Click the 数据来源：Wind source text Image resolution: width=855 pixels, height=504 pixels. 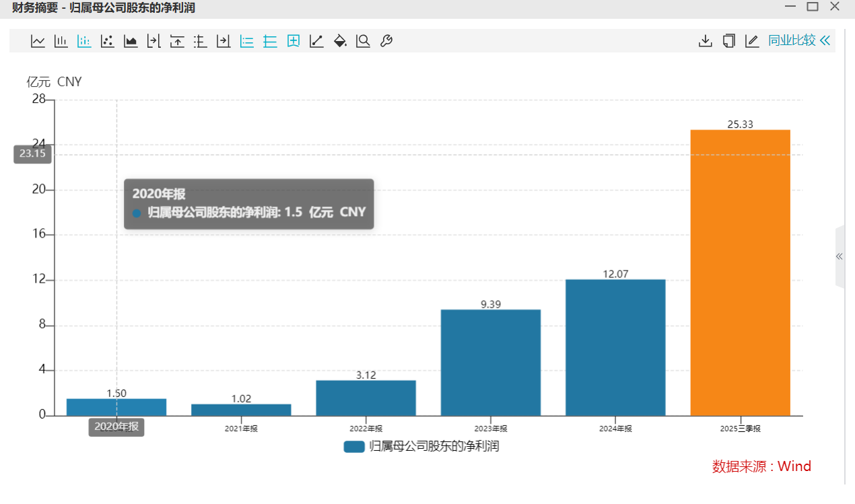click(x=761, y=466)
